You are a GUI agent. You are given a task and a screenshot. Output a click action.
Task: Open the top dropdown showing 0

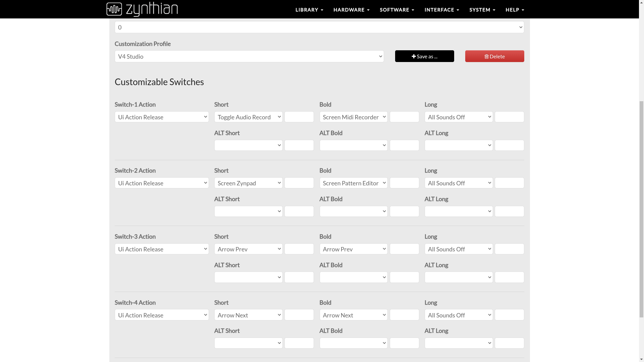click(319, 27)
